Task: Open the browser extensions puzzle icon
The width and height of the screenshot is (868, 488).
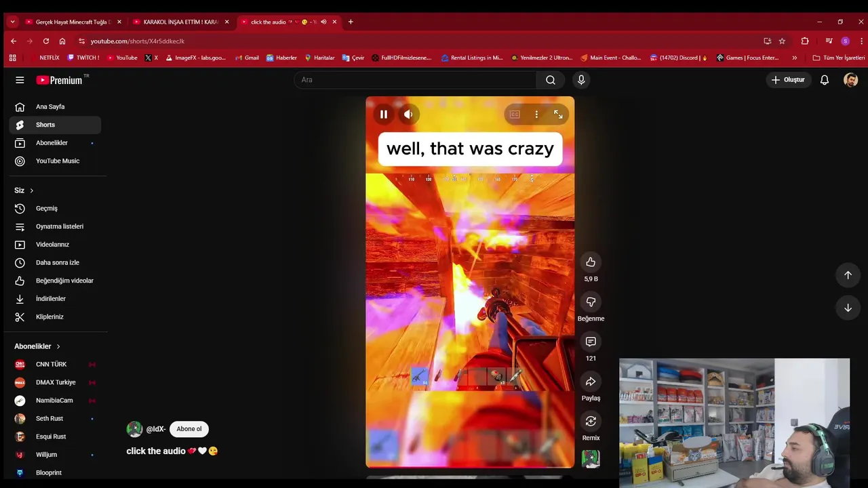Action: coord(805,41)
